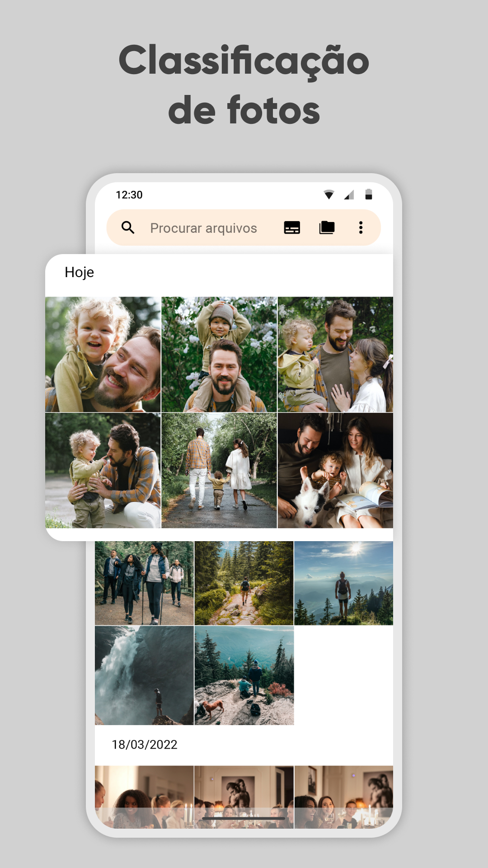Open photo of family with white dog reading
488x868 pixels.
click(x=335, y=471)
